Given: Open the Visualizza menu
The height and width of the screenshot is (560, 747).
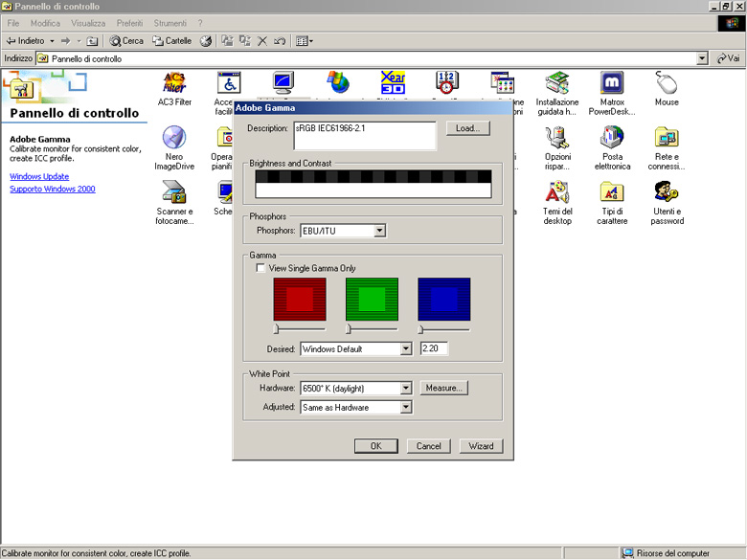Looking at the screenshot, I should (x=88, y=23).
